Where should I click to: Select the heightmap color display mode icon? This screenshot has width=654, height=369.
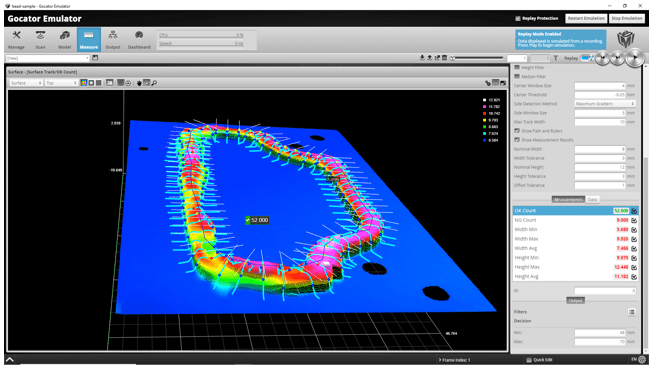point(84,83)
